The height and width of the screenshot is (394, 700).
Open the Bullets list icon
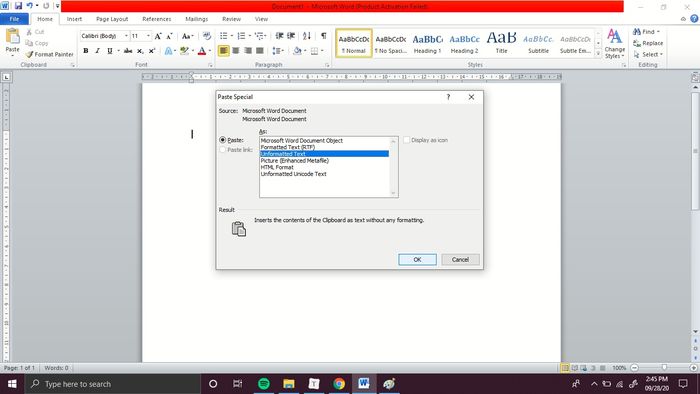(224, 36)
